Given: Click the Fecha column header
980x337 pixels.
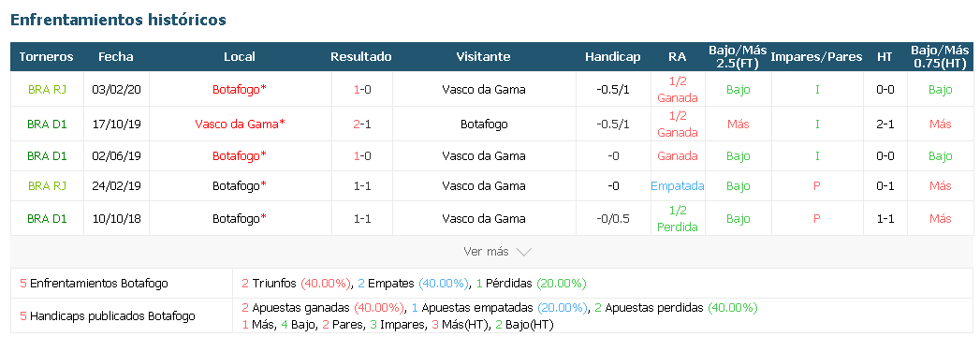Looking at the screenshot, I should pos(116,57).
